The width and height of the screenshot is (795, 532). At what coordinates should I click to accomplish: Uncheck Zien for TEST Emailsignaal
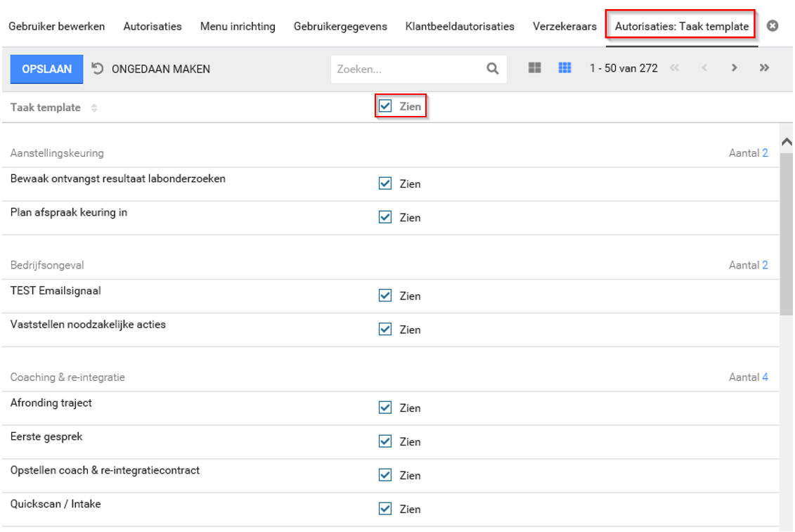385,296
